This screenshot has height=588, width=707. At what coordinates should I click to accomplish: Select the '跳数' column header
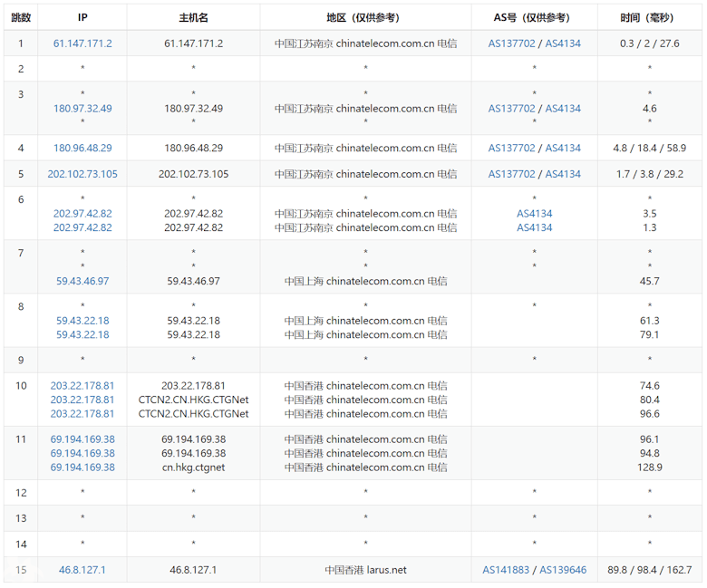(21, 17)
